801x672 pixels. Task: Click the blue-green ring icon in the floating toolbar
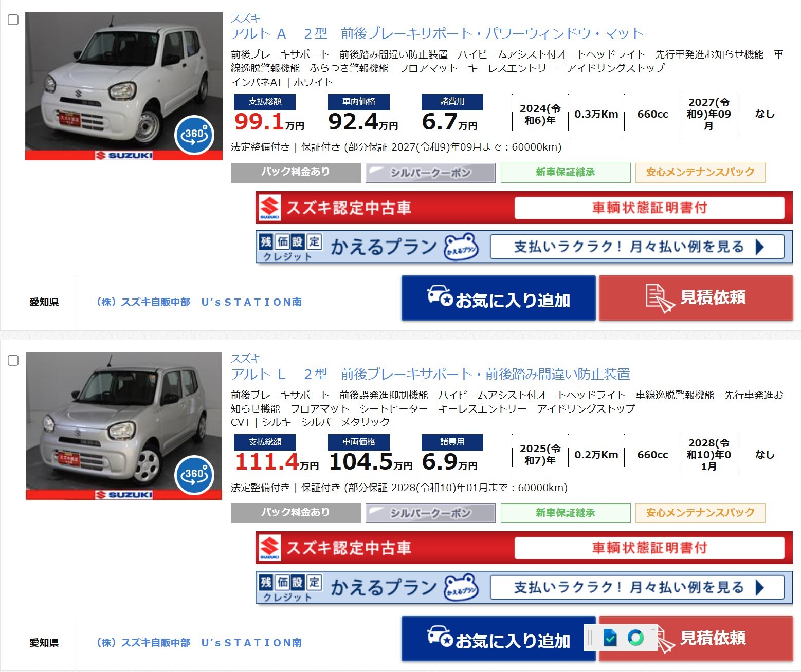(x=635, y=637)
